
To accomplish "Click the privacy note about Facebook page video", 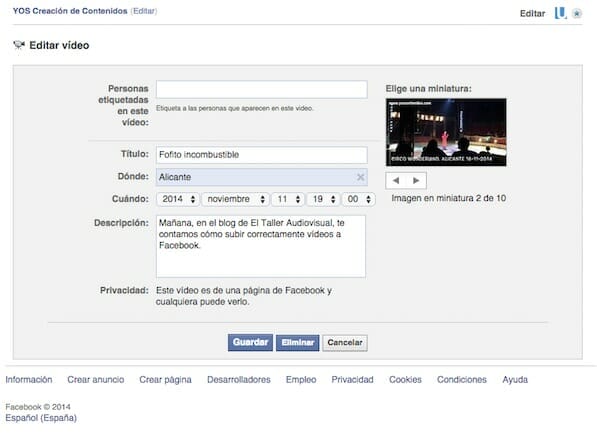I will [244, 296].
